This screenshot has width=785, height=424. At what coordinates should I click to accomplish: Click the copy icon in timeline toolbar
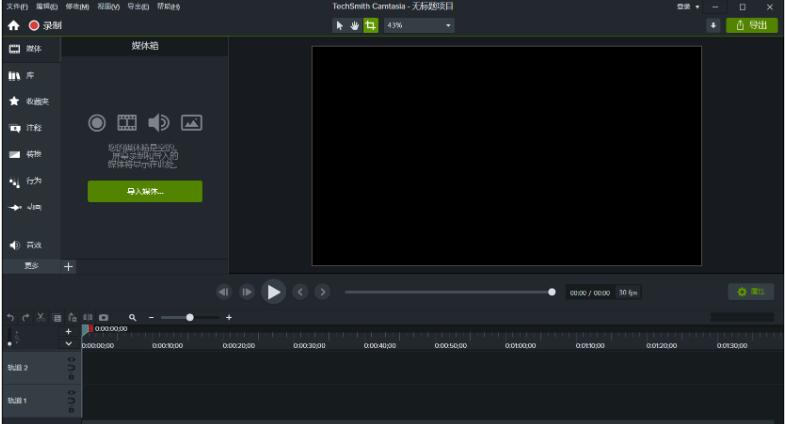coord(57,318)
